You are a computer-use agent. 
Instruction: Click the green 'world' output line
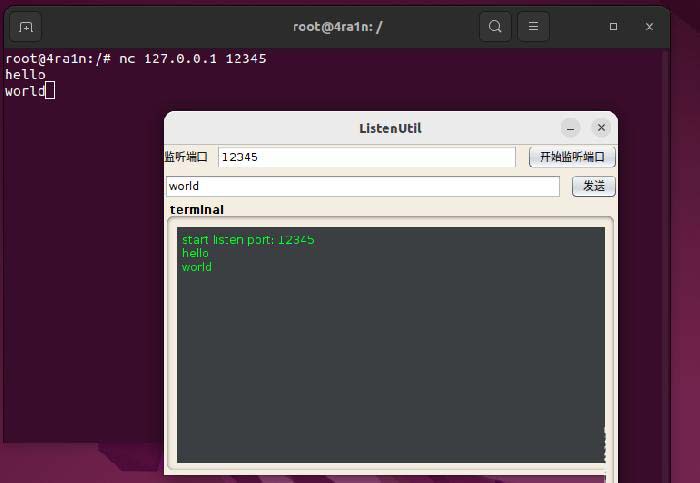(196, 267)
